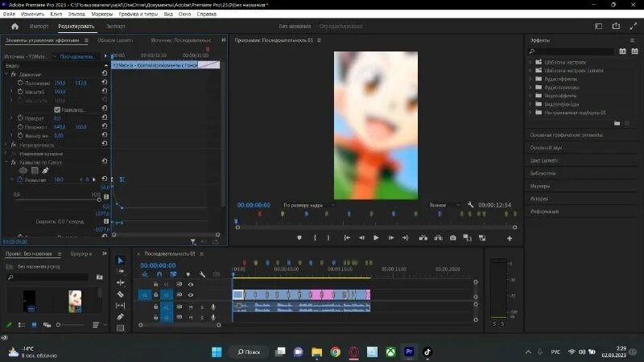Create 4-point polygon mask for blur
This screenshot has height=362, width=644.
coord(35,171)
